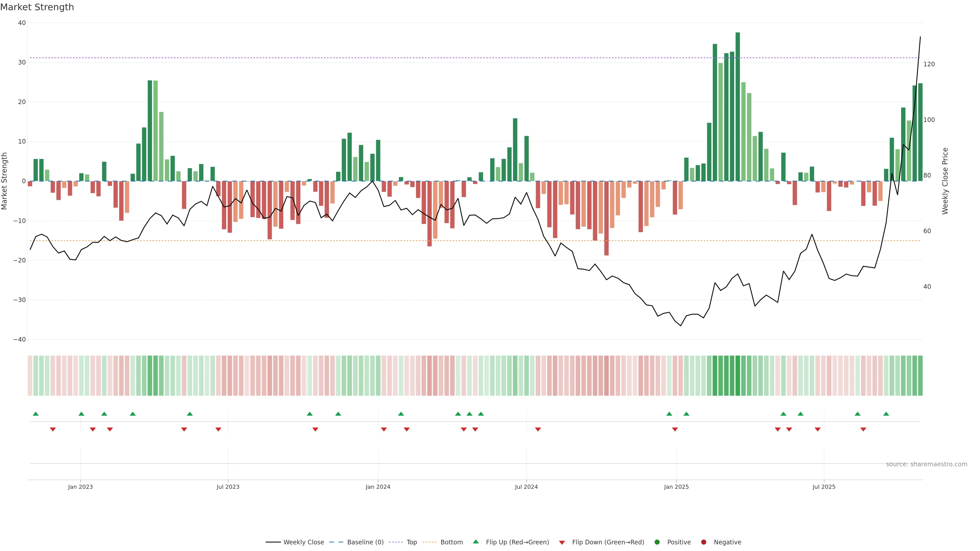Click Negative red circle legend icon

tap(703, 542)
